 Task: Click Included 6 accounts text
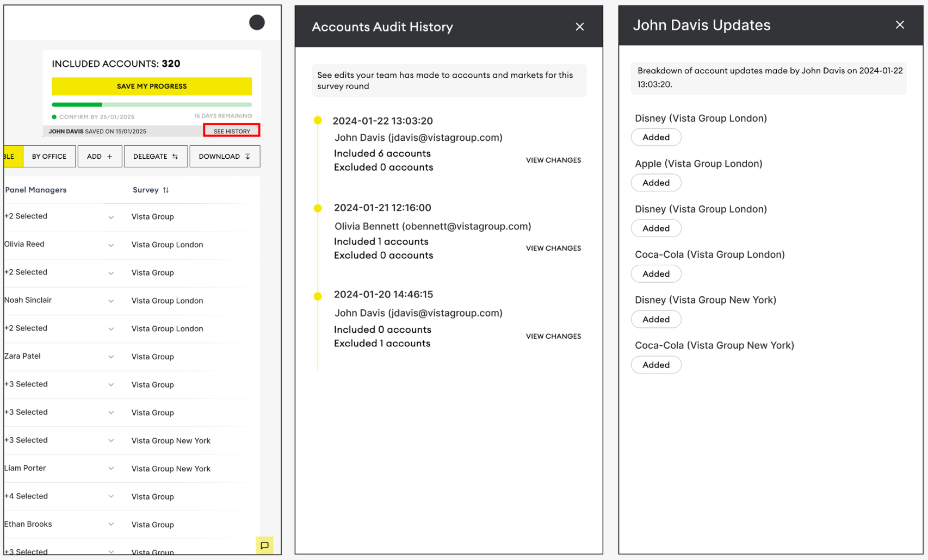[x=382, y=153]
